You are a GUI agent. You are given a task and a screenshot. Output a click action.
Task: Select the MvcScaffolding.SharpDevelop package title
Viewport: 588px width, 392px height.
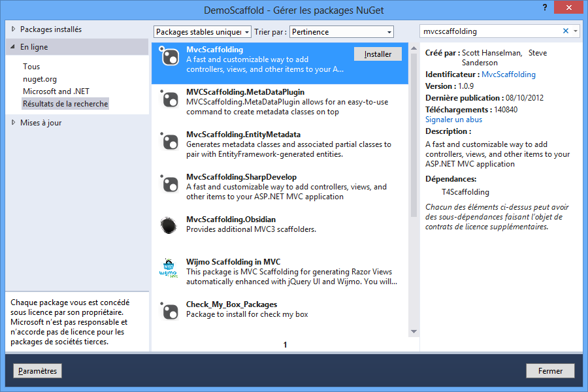click(241, 176)
